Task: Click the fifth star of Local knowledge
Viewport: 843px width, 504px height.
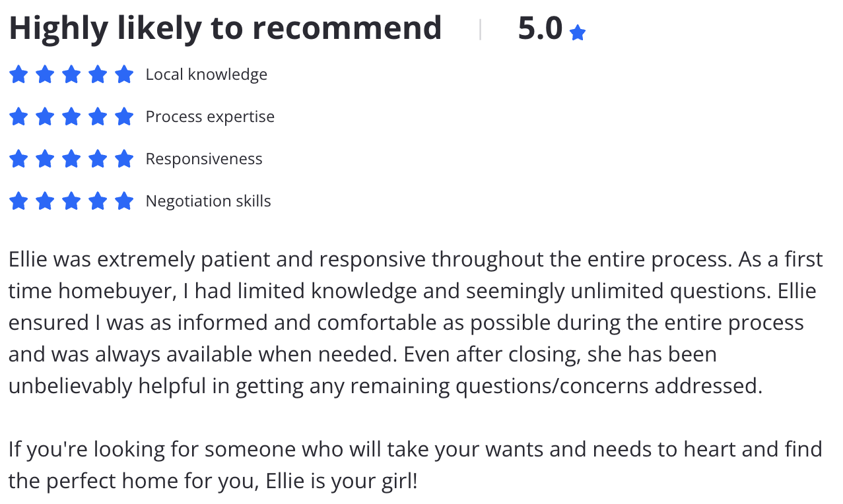Action: [x=124, y=75]
